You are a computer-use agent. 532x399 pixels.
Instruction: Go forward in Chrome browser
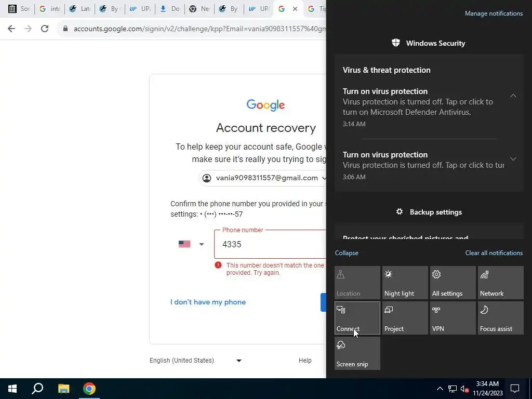pyautogui.click(x=28, y=29)
